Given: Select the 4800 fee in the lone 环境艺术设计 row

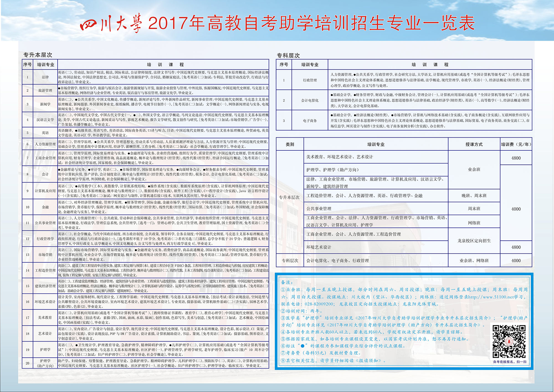Looking at the screenshot, I should [x=516, y=247].
